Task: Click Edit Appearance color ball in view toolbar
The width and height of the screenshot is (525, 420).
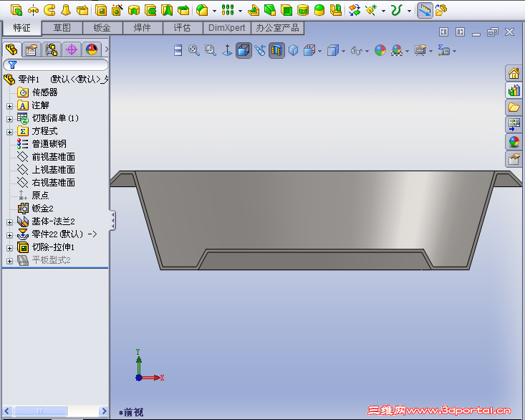Action: click(x=380, y=51)
